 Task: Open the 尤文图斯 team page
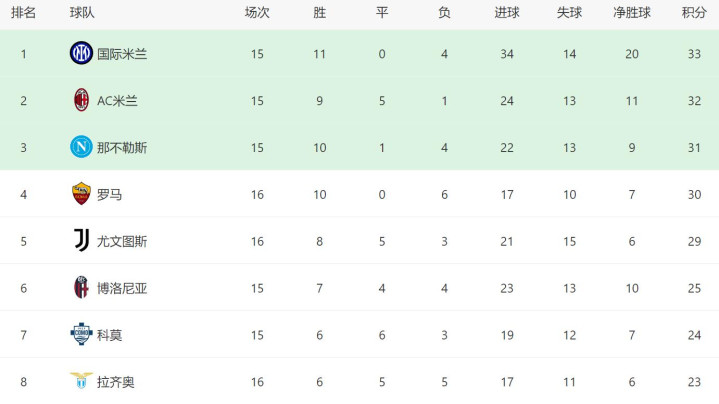point(122,241)
